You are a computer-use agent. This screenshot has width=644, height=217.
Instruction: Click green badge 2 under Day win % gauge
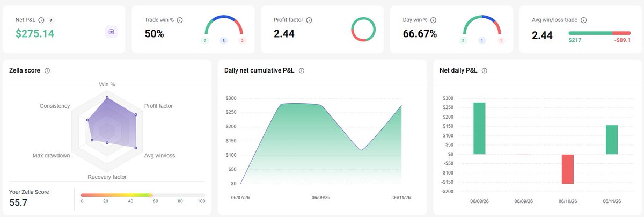tap(463, 41)
